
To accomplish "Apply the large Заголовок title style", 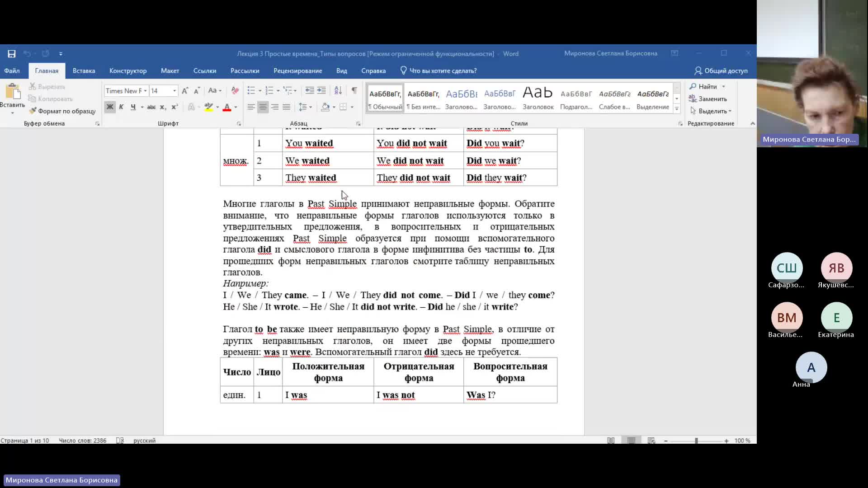I will pos(538,99).
